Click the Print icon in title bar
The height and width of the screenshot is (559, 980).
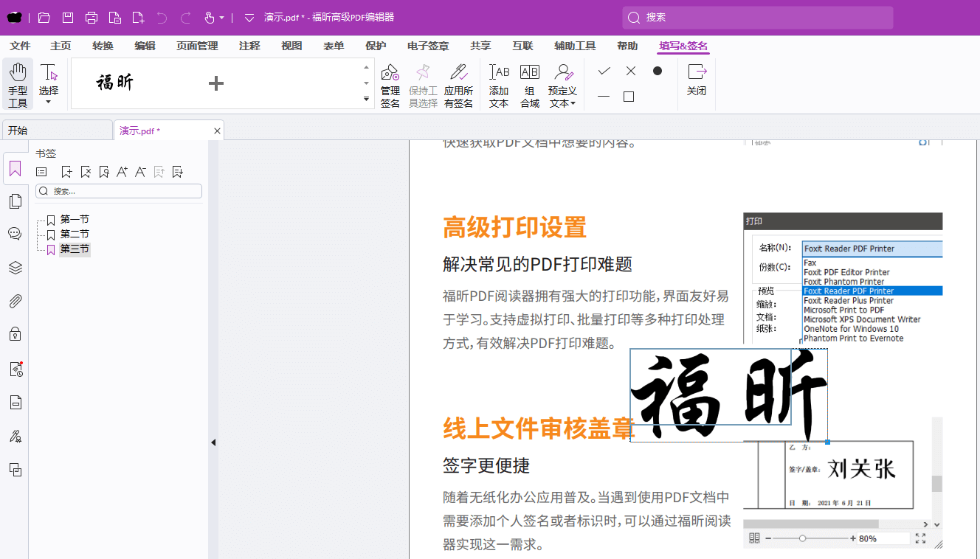tap(91, 17)
